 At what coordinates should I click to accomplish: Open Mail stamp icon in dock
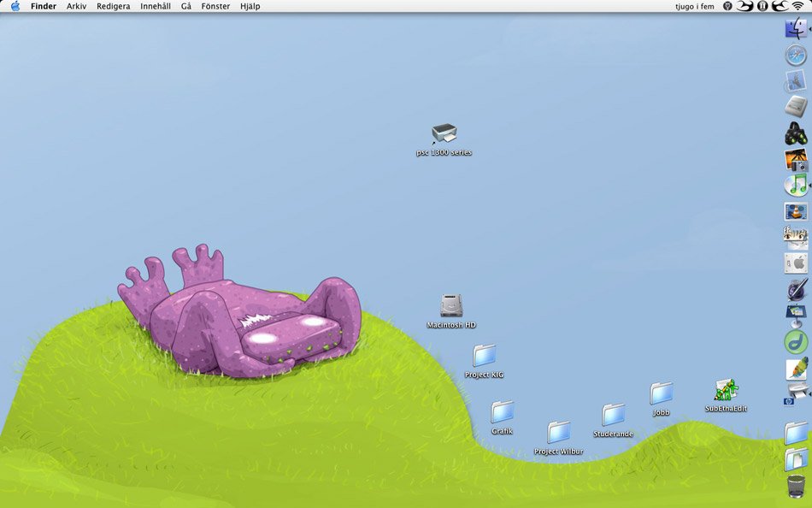click(x=796, y=81)
